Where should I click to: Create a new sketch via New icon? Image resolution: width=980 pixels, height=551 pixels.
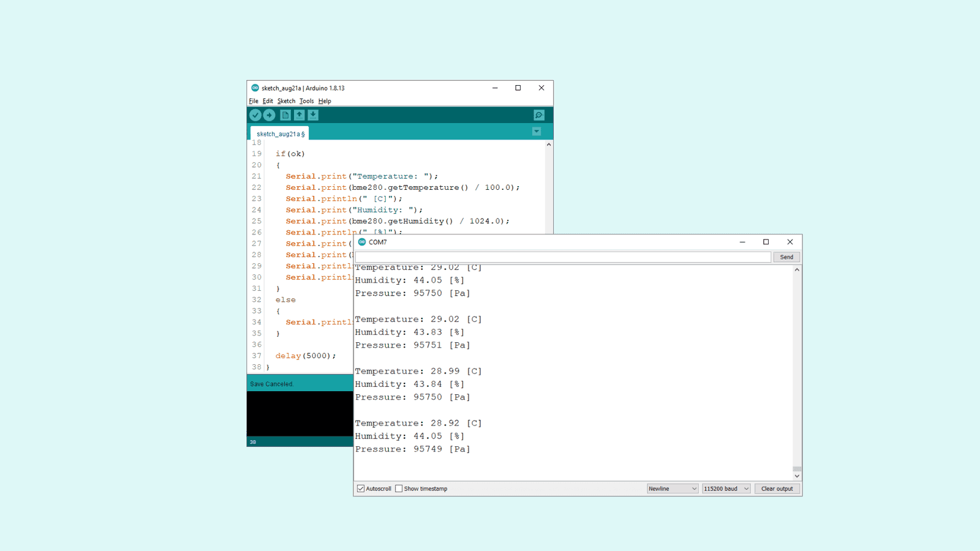tap(285, 114)
